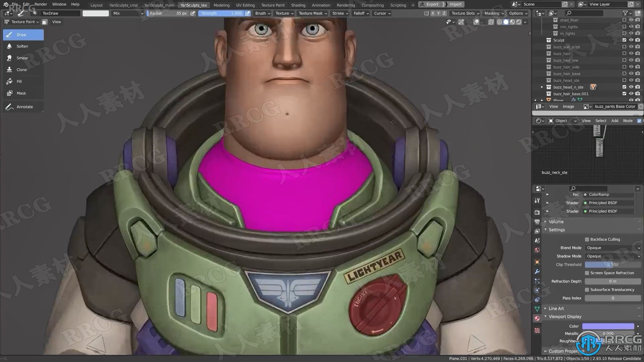The height and width of the screenshot is (362, 644).
Task: Click the Import button
Action: pos(455,4)
